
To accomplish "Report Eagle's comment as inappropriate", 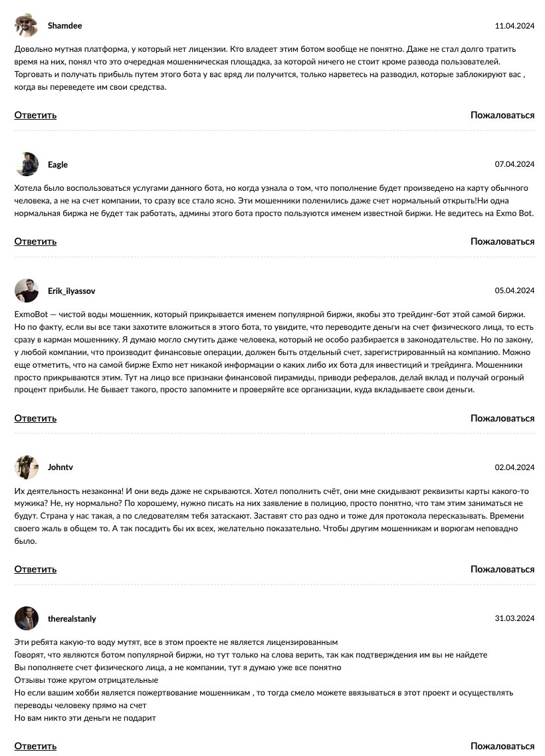I will pos(502,241).
